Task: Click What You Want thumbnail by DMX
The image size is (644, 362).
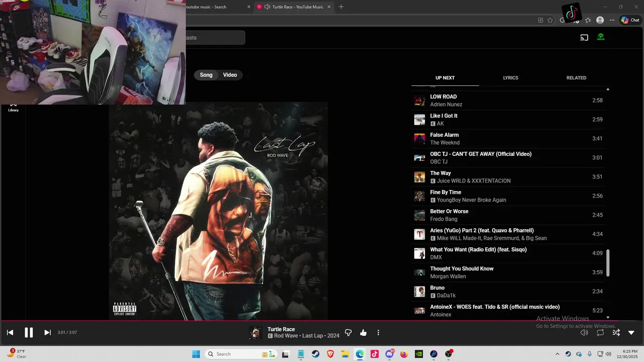Action: pyautogui.click(x=420, y=253)
